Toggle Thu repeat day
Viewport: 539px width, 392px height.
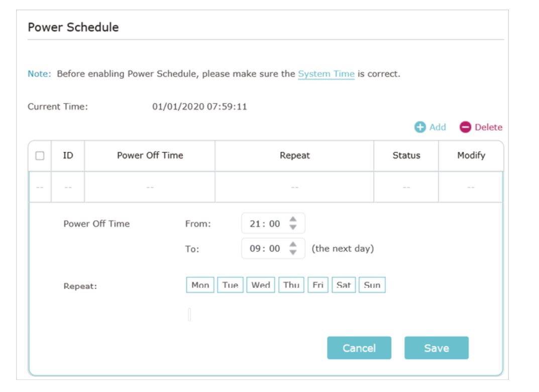(291, 285)
